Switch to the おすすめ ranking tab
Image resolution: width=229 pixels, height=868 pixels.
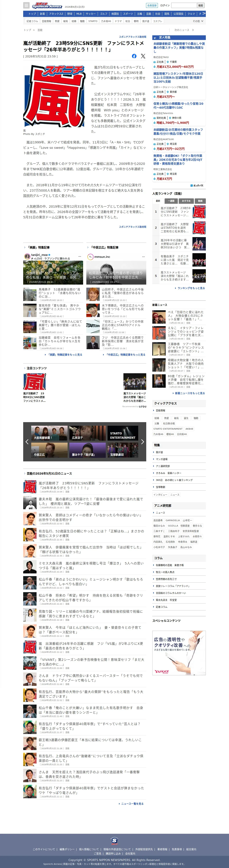(186, 201)
